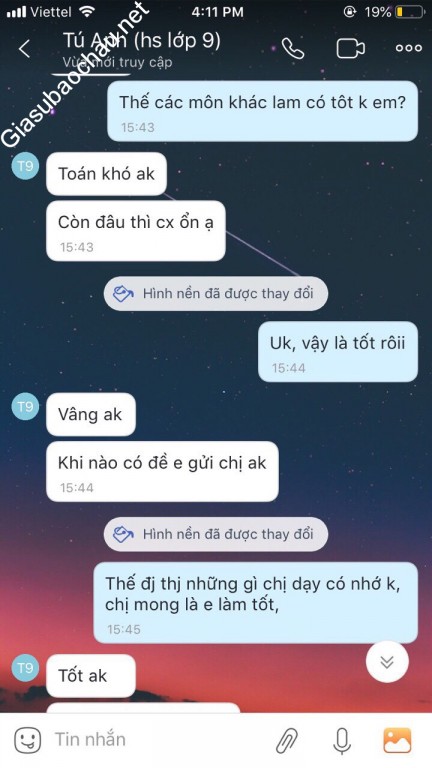
Task: Select the first 'Hình nền đã được thay đổi' notice
Action: [x=216, y=294]
